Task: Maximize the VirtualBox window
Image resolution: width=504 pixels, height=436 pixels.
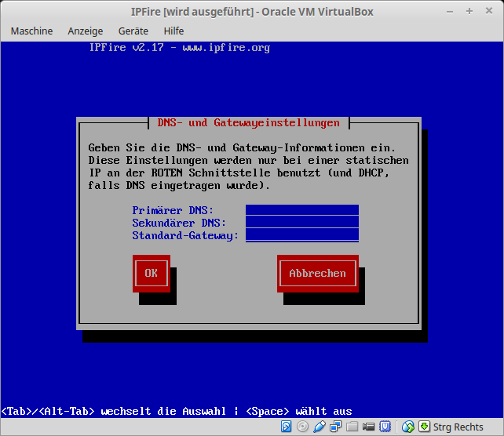Action: coord(469,11)
